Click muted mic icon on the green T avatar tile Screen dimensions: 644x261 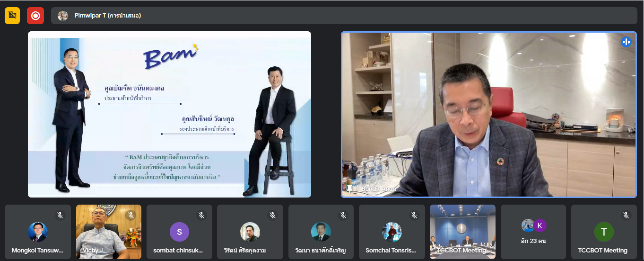point(626,216)
